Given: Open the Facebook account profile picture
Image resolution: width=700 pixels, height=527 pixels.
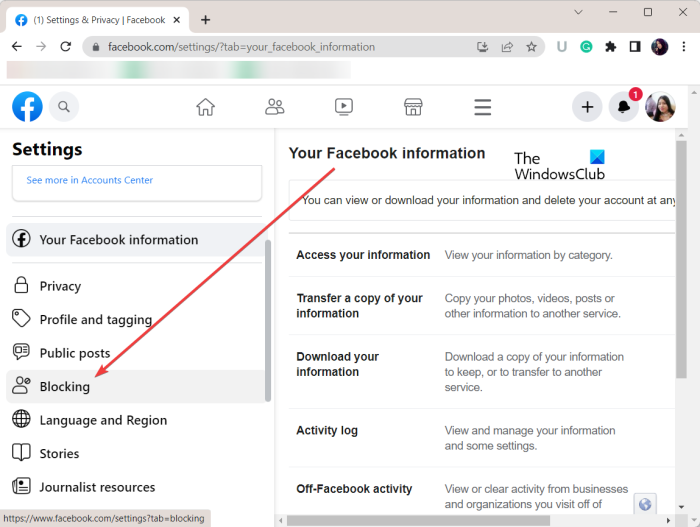Looking at the screenshot, I should tap(660, 107).
